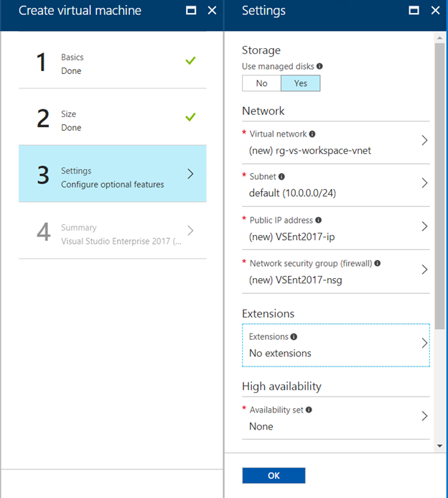Open the Extensions configuration row
This screenshot has width=448, height=498.
335,345
